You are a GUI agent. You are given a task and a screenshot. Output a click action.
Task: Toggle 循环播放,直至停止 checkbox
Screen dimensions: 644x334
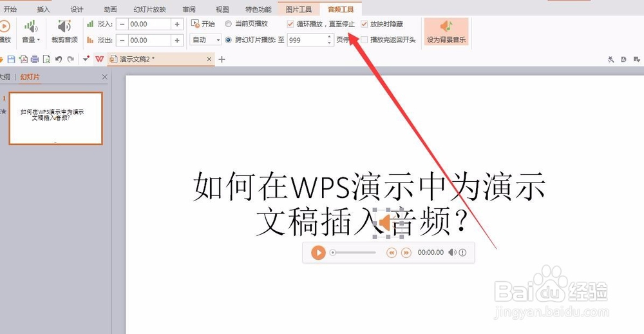pos(290,24)
